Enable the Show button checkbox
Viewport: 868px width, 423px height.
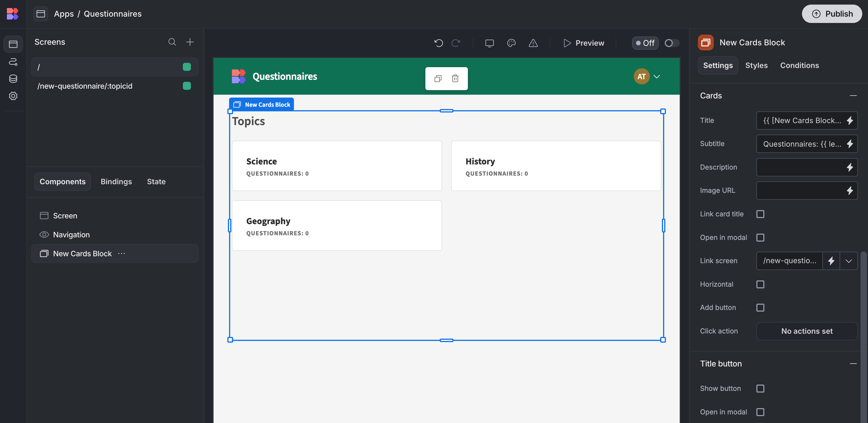760,388
